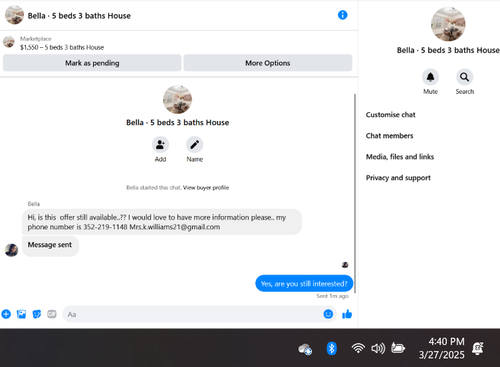Click the Search magnifier icon in the side panel
Image resolution: width=500 pixels, height=367 pixels.
464,77
